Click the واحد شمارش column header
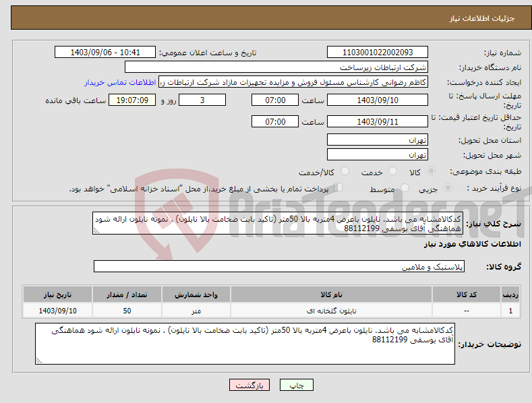Screen dimensions: 532x403 coord(196,294)
